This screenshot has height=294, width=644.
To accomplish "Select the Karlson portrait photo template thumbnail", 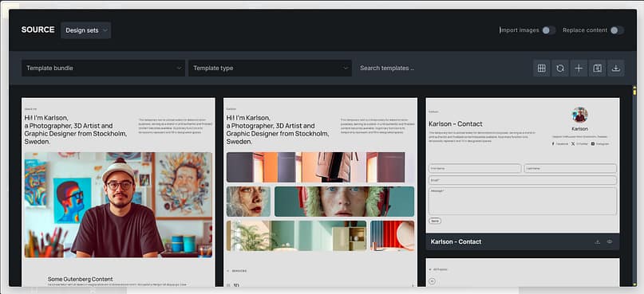I will click(118, 192).
